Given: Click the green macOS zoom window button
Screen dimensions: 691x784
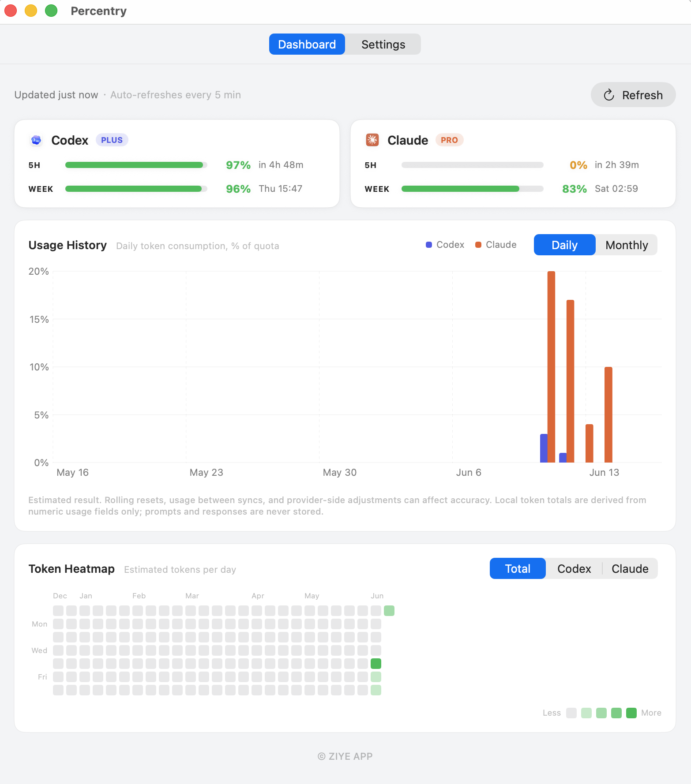Looking at the screenshot, I should coord(51,11).
